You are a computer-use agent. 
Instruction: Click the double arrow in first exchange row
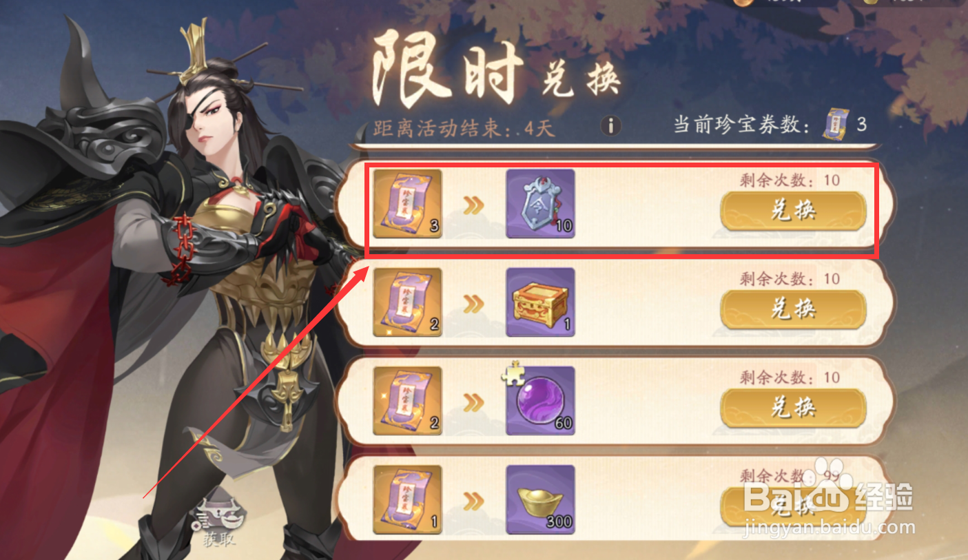pos(474,205)
